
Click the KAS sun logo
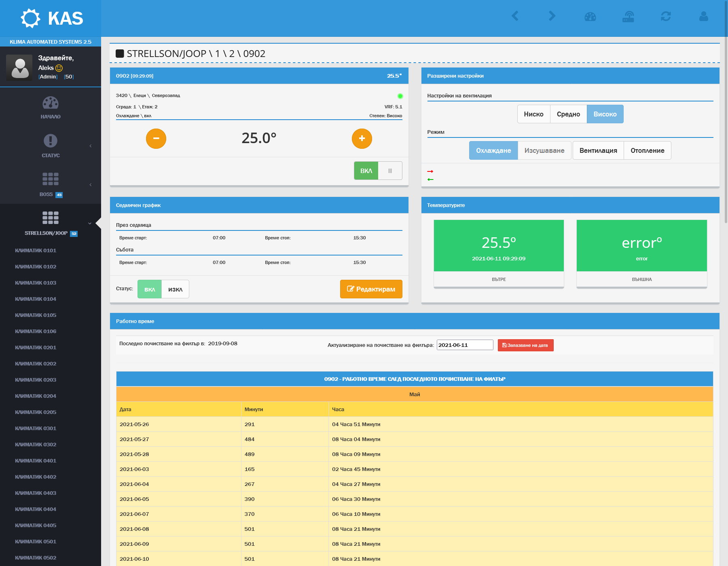coord(31,18)
